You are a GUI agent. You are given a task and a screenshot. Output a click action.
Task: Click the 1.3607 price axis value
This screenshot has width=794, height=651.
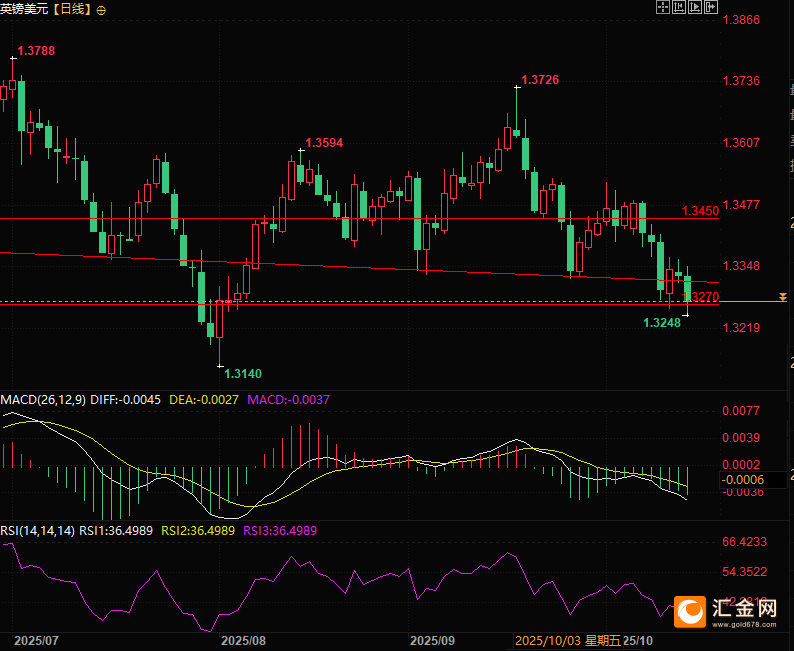click(741, 142)
